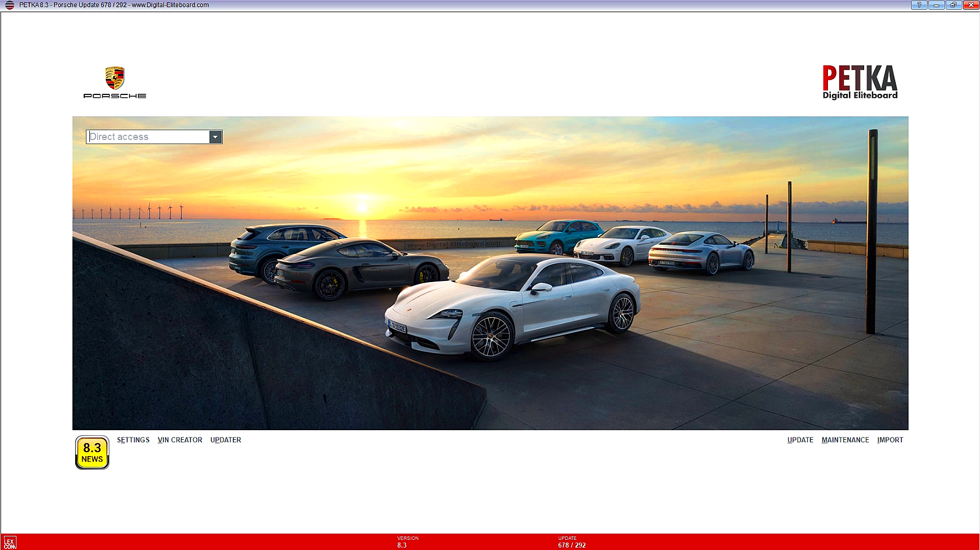Restore down the PETKA window
Viewport: 980px width, 550px height.
(x=953, y=5)
